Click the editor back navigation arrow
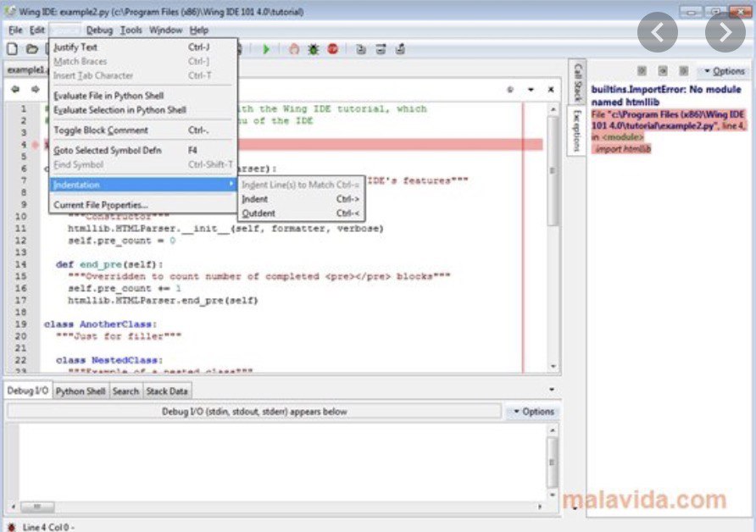Viewport: 756px width, 532px height. [15, 89]
